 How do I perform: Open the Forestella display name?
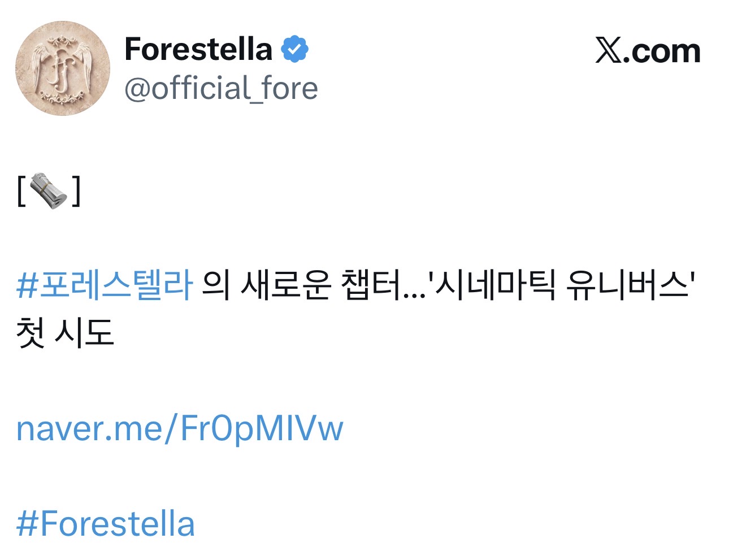coord(198,49)
